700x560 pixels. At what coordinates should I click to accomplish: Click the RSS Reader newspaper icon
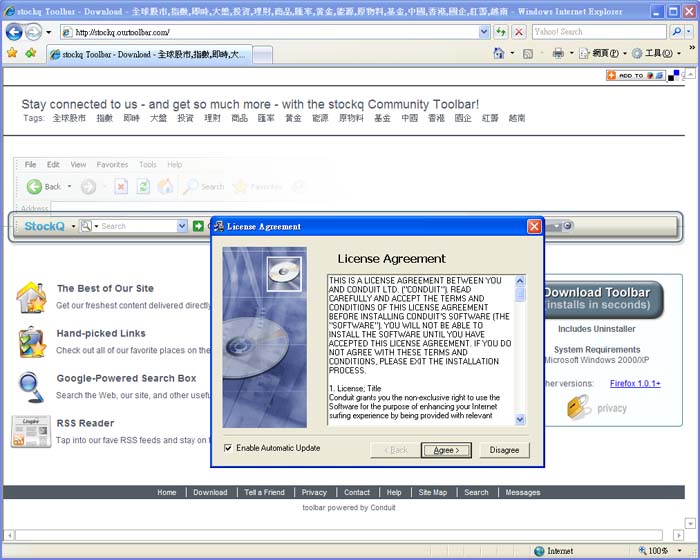pyautogui.click(x=31, y=432)
